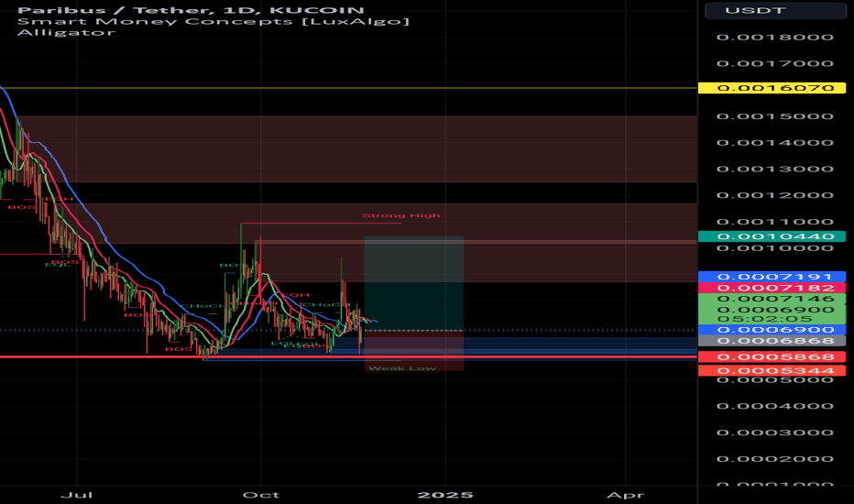The width and height of the screenshot is (854, 504).
Task: Click the Oct date on time axis
Action: point(261,495)
